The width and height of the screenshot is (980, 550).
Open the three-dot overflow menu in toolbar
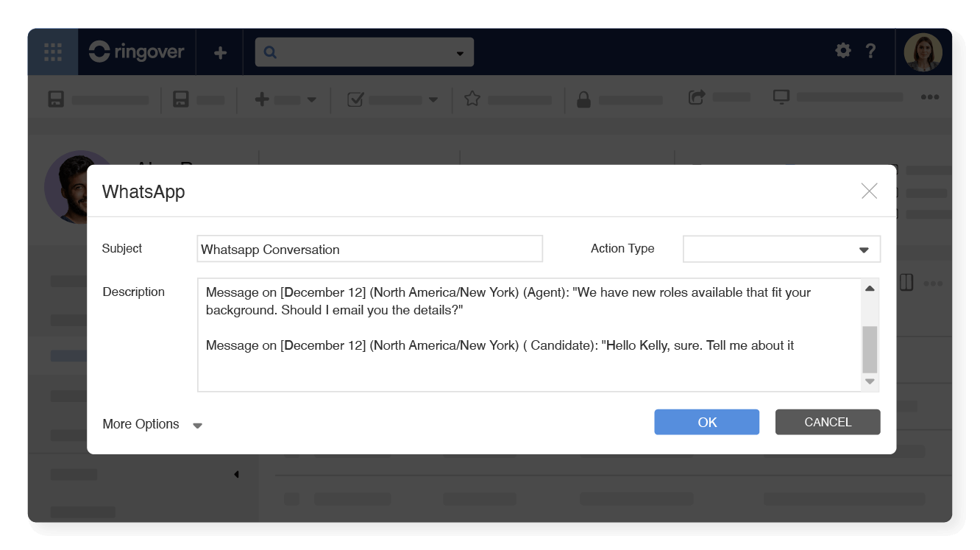pos(930,98)
